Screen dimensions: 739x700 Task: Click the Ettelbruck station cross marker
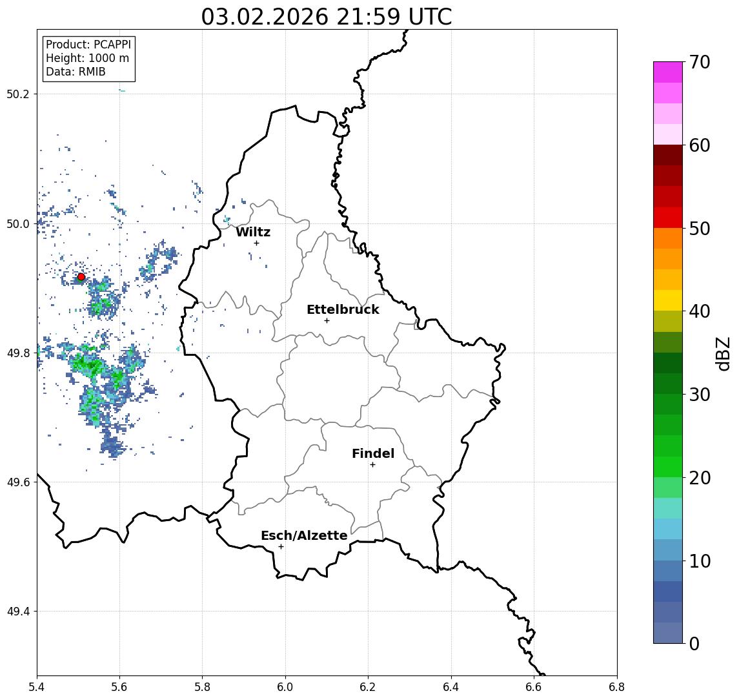pos(327,321)
